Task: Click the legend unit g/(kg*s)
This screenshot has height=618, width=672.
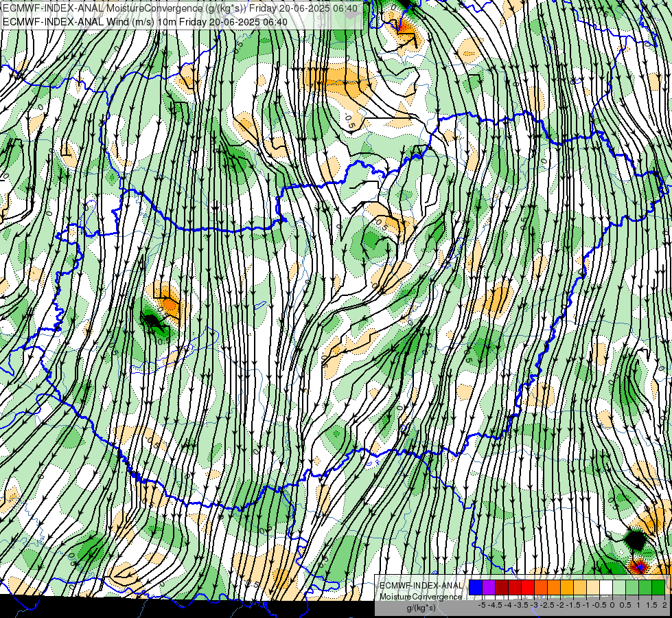Action: (x=421, y=608)
